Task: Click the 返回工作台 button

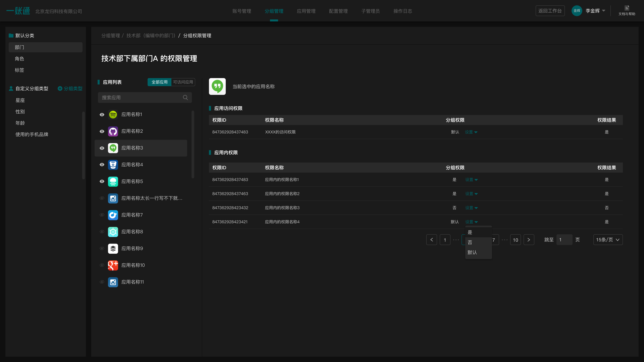Action: click(x=550, y=11)
